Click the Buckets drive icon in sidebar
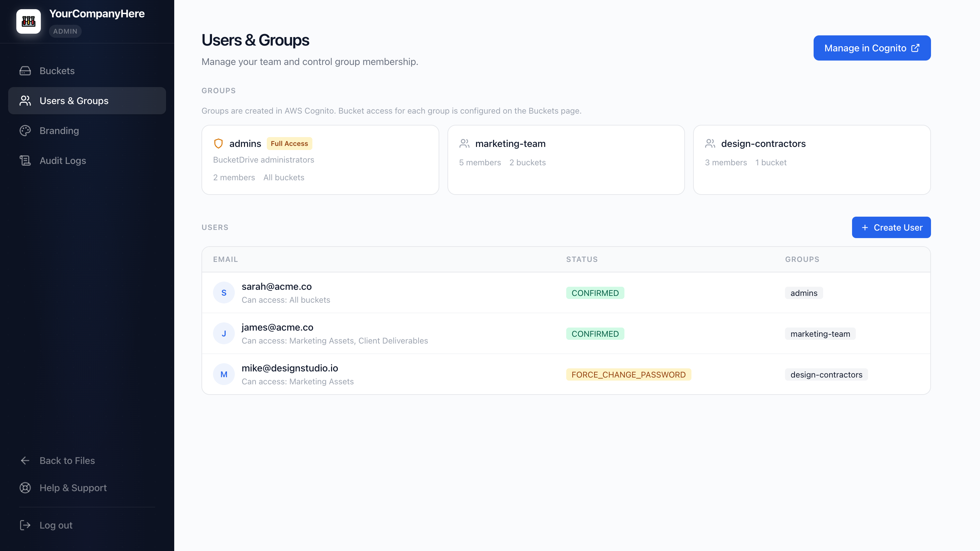The height and width of the screenshot is (551, 980). tap(25, 71)
